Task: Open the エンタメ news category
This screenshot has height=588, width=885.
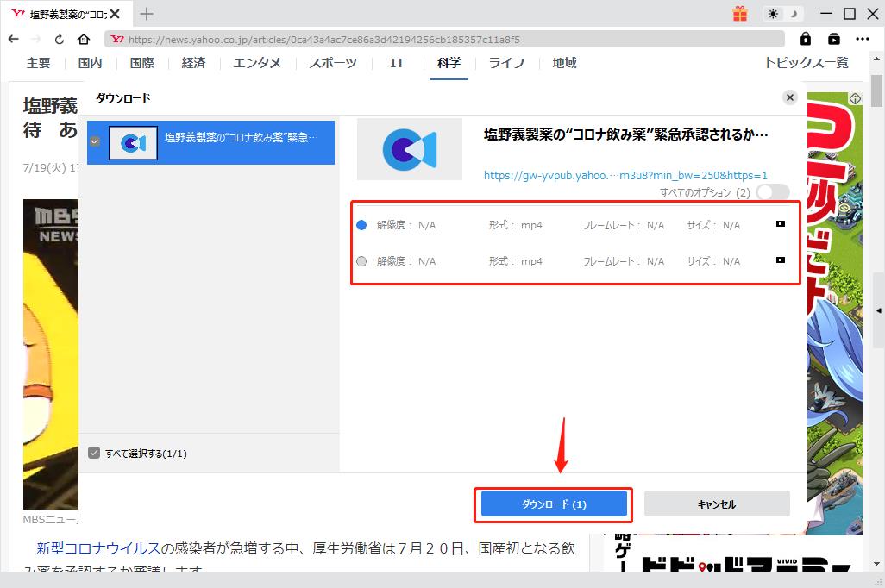Action: point(257,63)
